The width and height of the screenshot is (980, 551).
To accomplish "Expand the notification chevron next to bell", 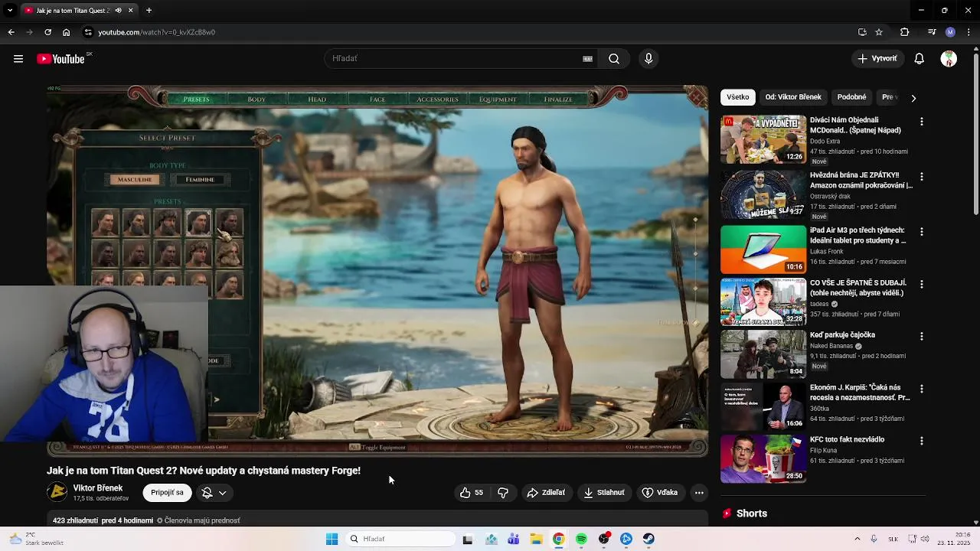I will click(x=223, y=493).
